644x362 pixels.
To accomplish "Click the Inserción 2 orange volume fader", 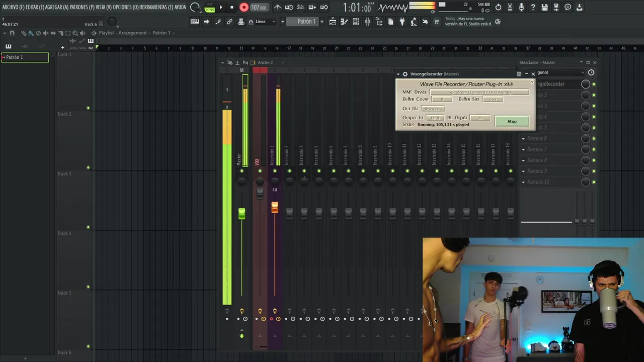I will (x=275, y=207).
